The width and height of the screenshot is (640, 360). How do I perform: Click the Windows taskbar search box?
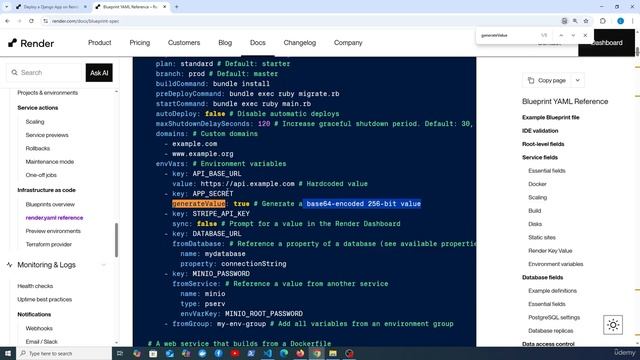click(x=64, y=353)
